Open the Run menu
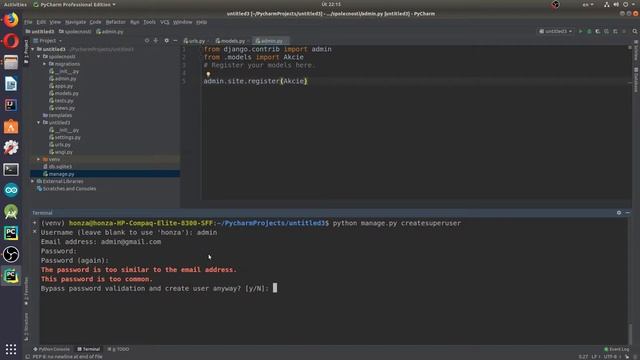Image resolution: width=640 pixels, height=360 pixels. pos(135,22)
